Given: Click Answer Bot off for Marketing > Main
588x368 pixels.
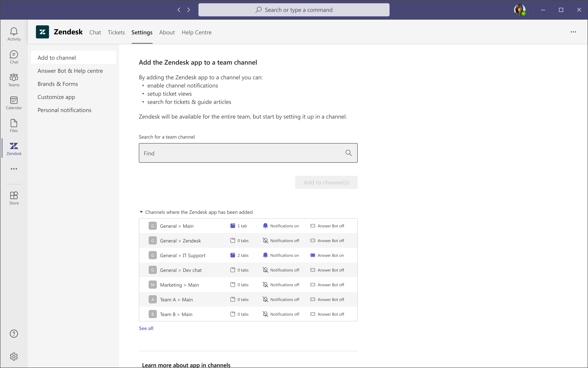Looking at the screenshot, I should point(331,285).
